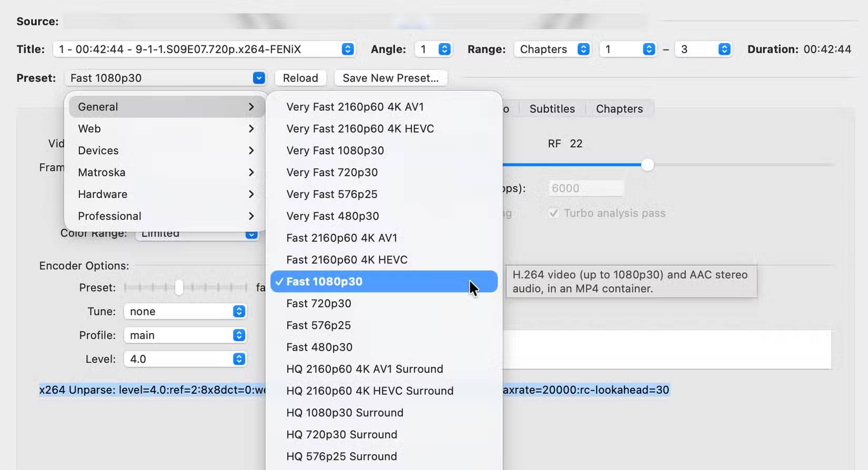Open the Tune dropdown arrows
This screenshot has height=470, width=868.
239,312
